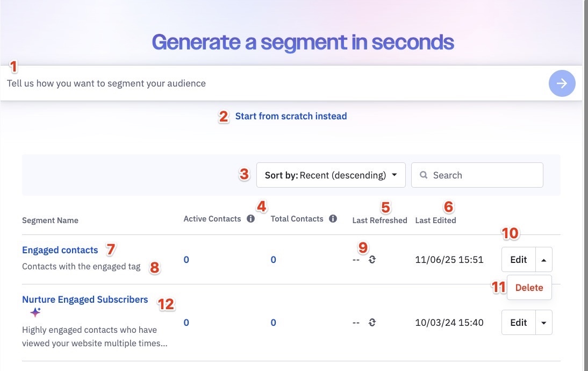Viewport: 588px width, 371px height.
Task: Click Edit for Nurture Engaged Subscribers
Action: [x=519, y=323]
